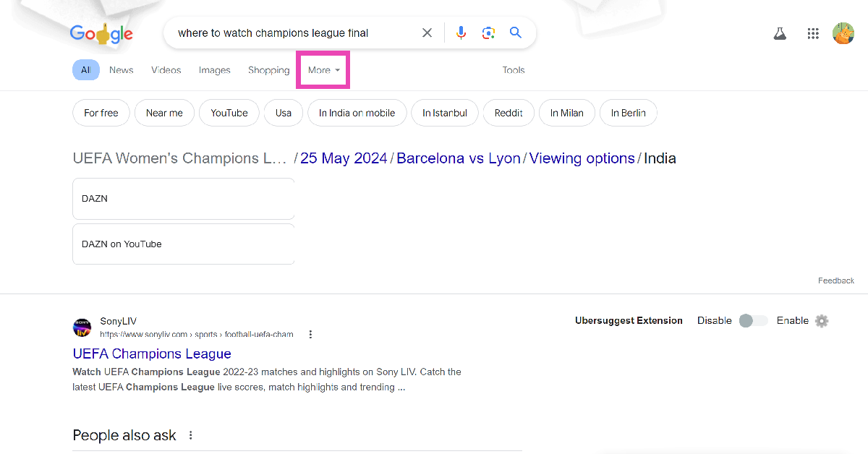
Task: Open Search Labs flask icon
Action: coord(780,34)
